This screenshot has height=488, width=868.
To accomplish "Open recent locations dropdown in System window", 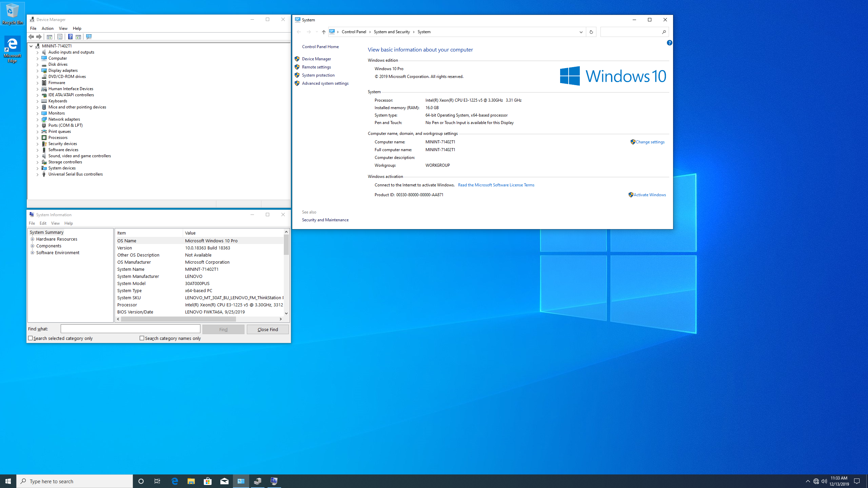I will [x=317, y=32].
